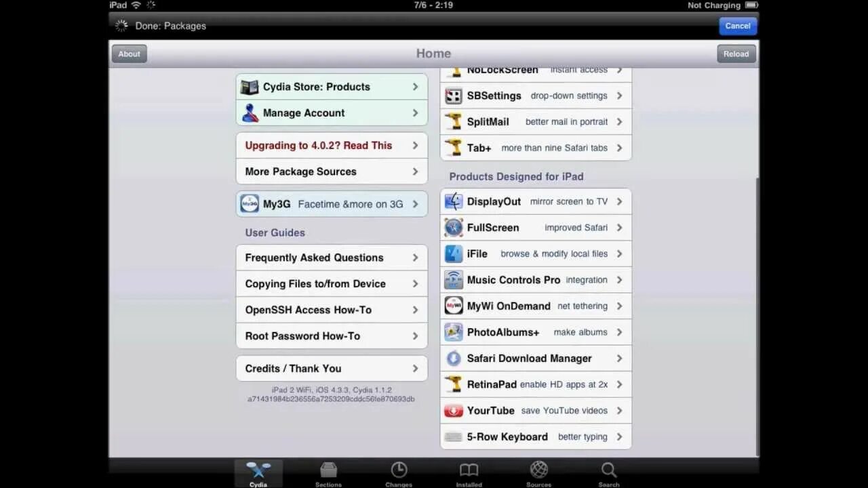Open the iFile row chevron
Screen dimensions: 868x488
click(x=619, y=253)
